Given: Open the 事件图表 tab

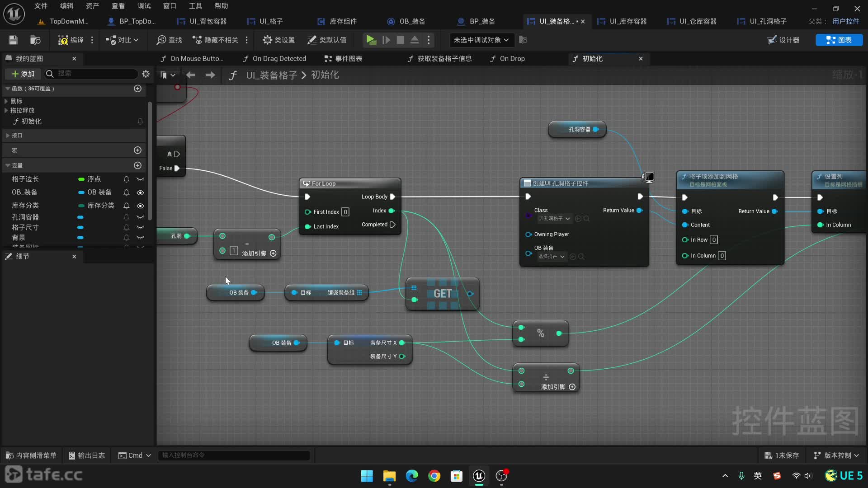Looking at the screenshot, I should point(343,59).
